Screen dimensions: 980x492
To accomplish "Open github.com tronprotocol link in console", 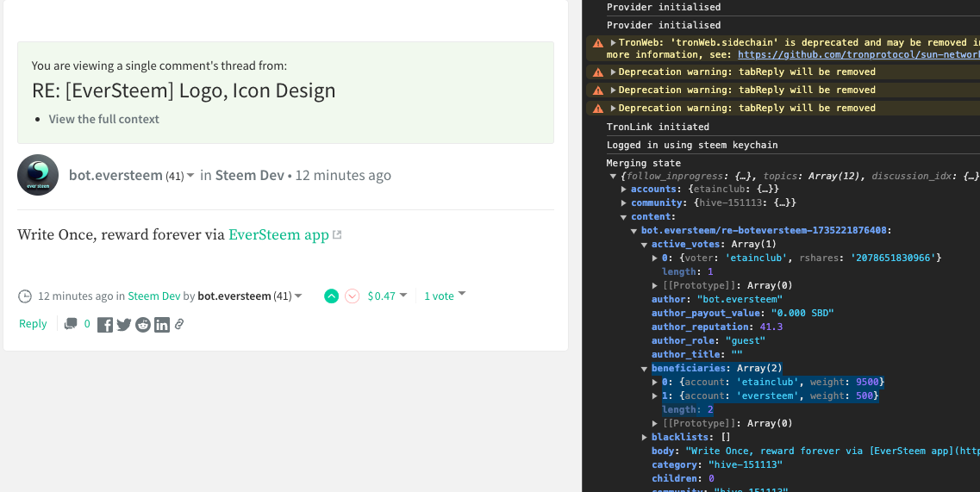I will [858, 55].
